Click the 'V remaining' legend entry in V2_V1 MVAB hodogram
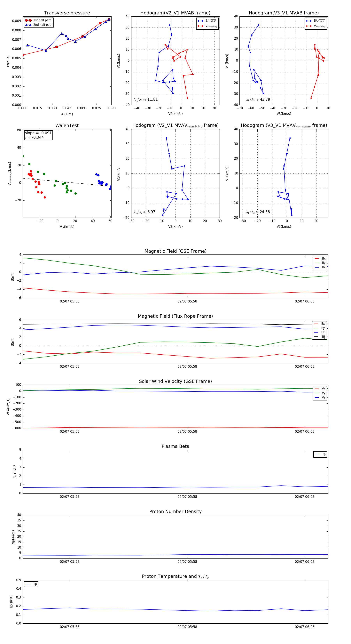This screenshot has height=644, width=351. coord(207,26)
